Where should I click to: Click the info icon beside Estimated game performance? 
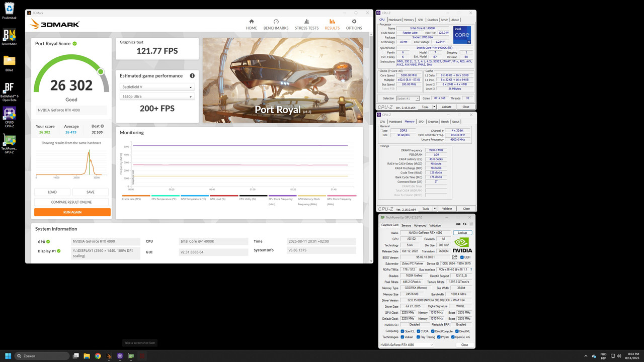pyautogui.click(x=192, y=76)
